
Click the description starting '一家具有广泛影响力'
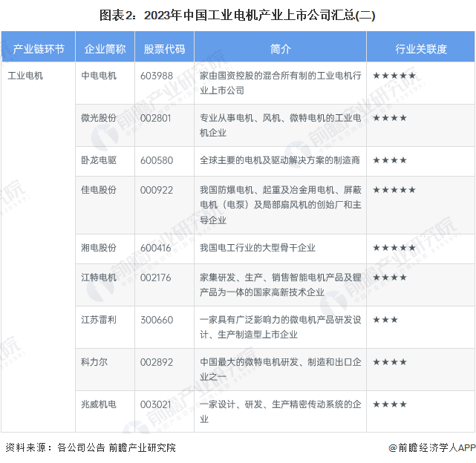pos(280,326)
